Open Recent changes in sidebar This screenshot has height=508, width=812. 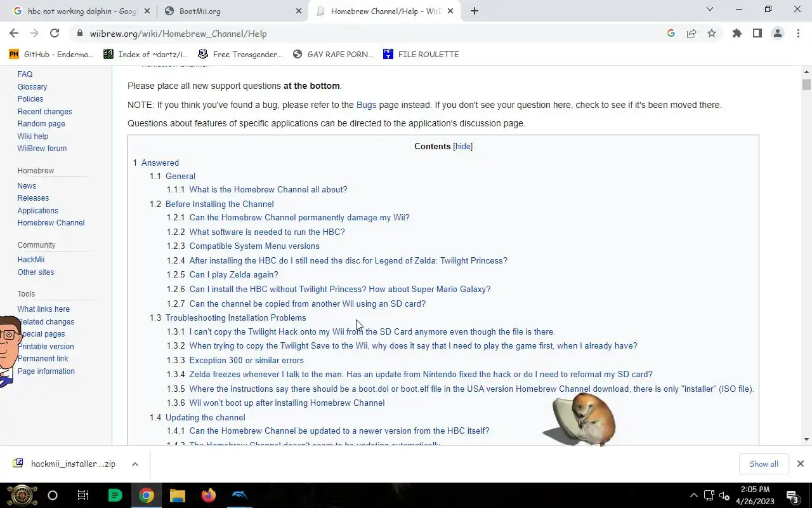coord(44,112)
